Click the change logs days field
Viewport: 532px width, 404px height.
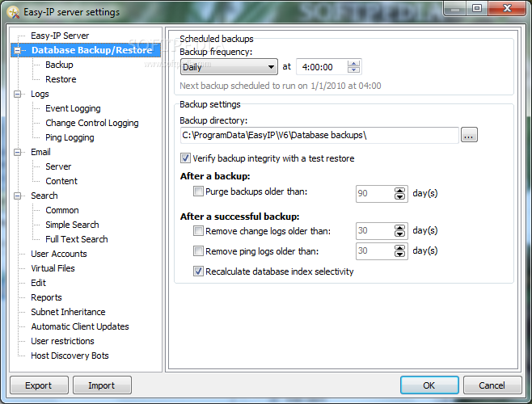[x=375, y=231]
